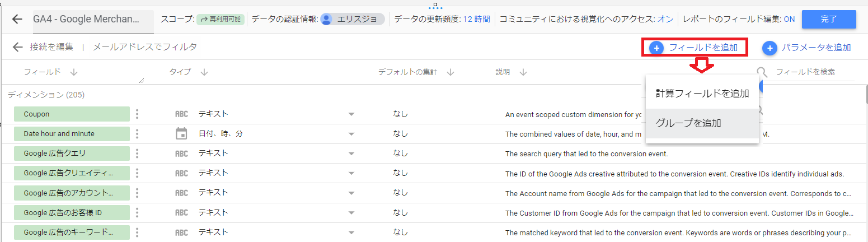The height and width of the screenshot is (242, 868).
Task: Open three-dot menu for Coupon field
Action: click(137, 114)
